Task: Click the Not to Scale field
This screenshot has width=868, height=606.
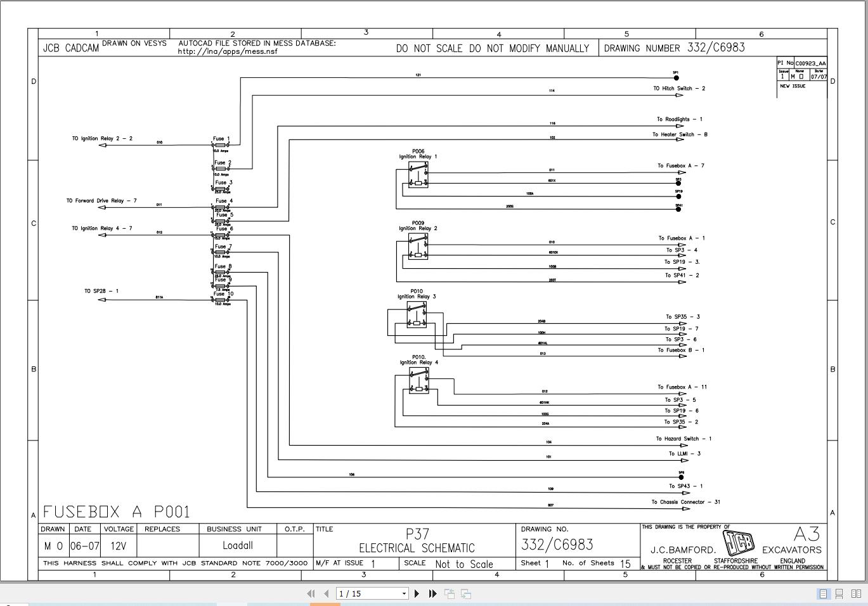Action: pyautogui.click(x=464, y=564)
